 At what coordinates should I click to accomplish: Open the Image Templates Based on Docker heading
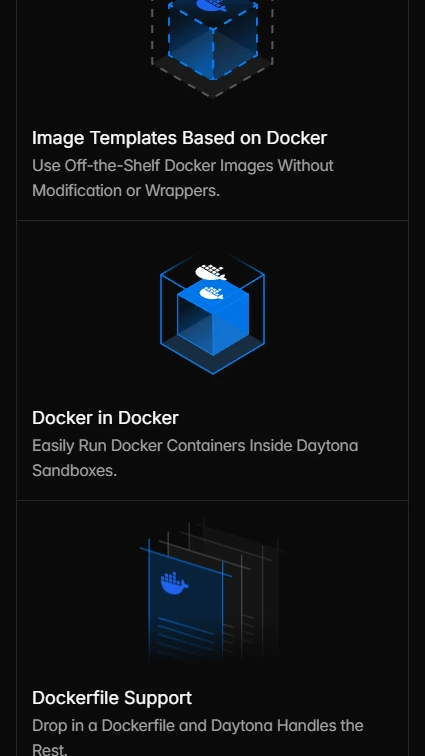(x=179, y=138)
